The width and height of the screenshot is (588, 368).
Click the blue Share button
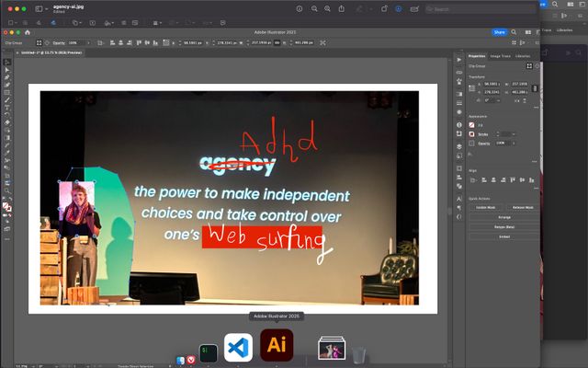[x=499, y=32]
